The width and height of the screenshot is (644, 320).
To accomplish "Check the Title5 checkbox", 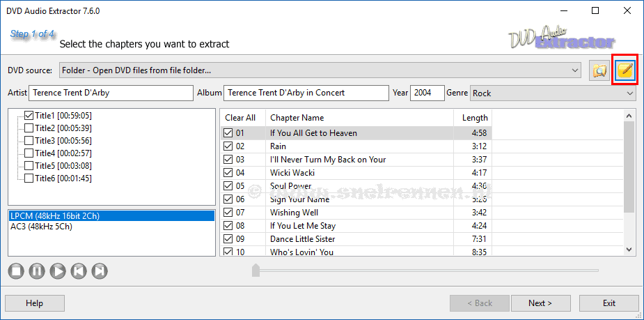I will [x=29, y=166].
